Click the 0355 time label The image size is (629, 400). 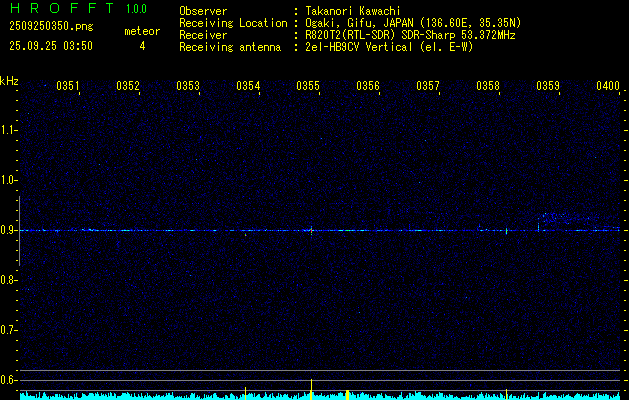pyautogui.click(x=308, y=85)
